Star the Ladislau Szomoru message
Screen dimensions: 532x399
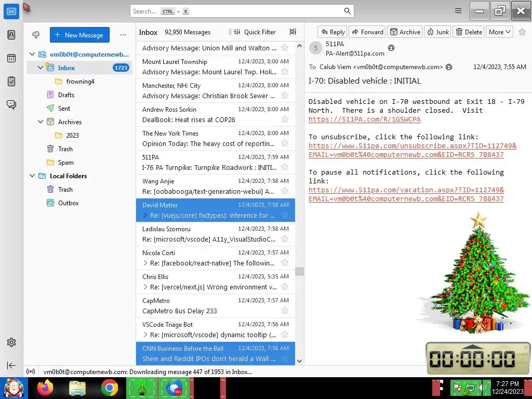click(x=285, y=239)
